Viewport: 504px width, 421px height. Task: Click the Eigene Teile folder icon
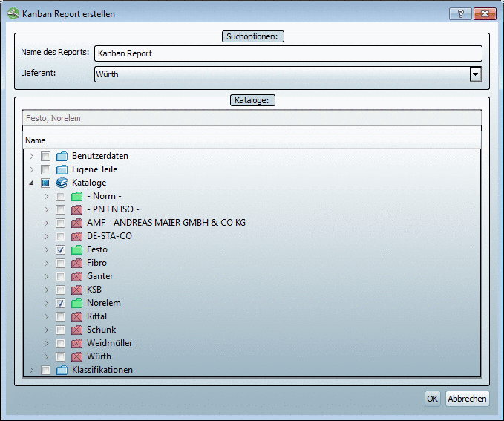[62, 169]
